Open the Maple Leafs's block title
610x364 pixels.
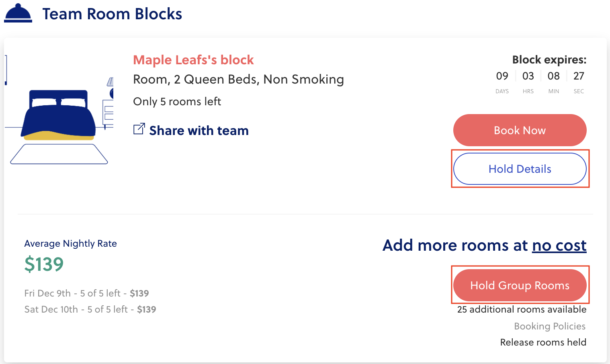(193, 60)
